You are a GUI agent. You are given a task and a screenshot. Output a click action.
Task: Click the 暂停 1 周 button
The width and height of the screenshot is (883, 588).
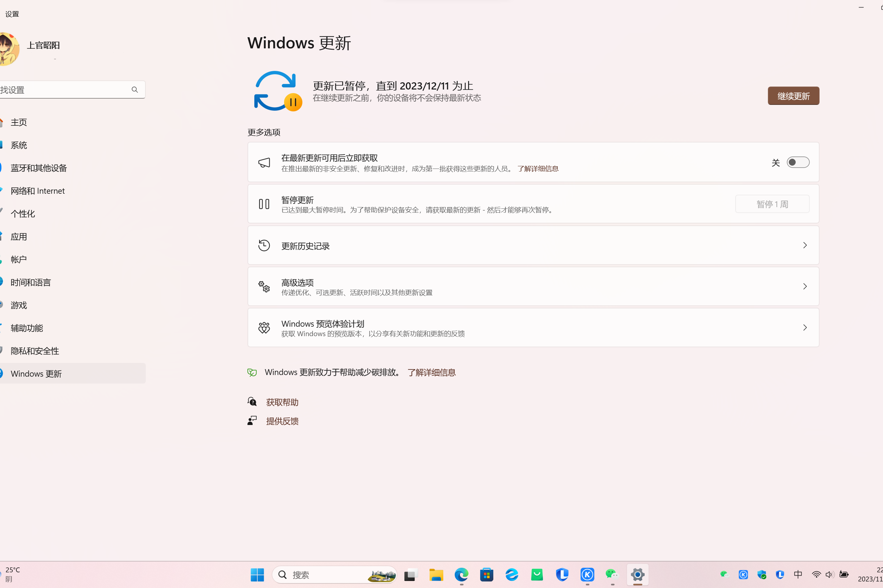click(x=772, y=204)
